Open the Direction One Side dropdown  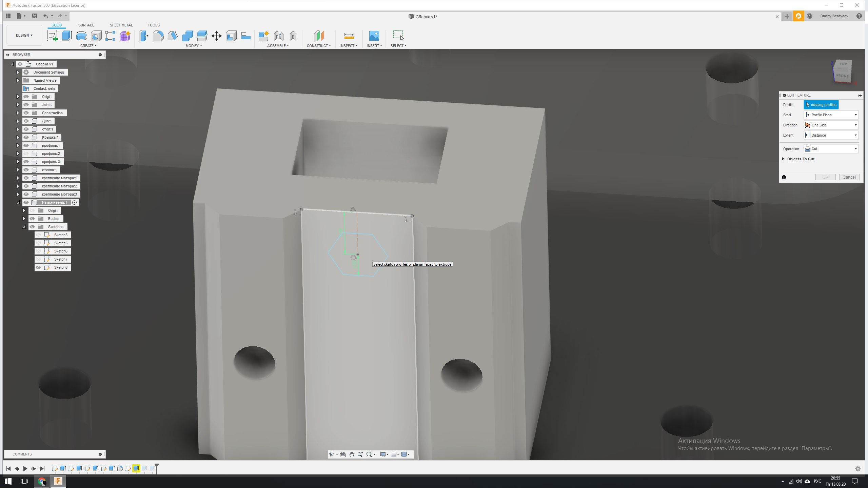tap(831, 125)
